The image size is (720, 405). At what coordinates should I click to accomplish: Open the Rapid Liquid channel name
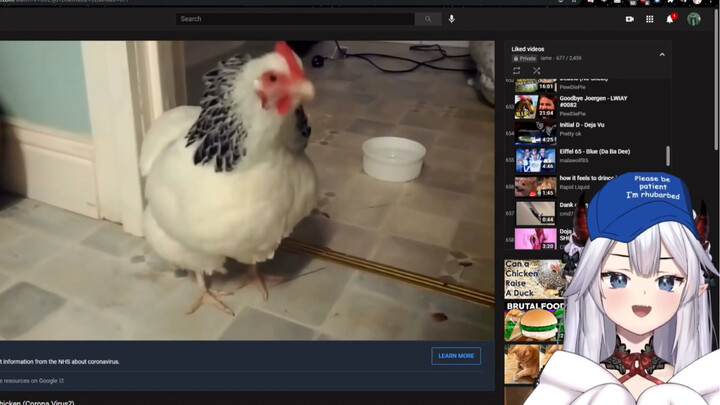click(x=574, y=187)
